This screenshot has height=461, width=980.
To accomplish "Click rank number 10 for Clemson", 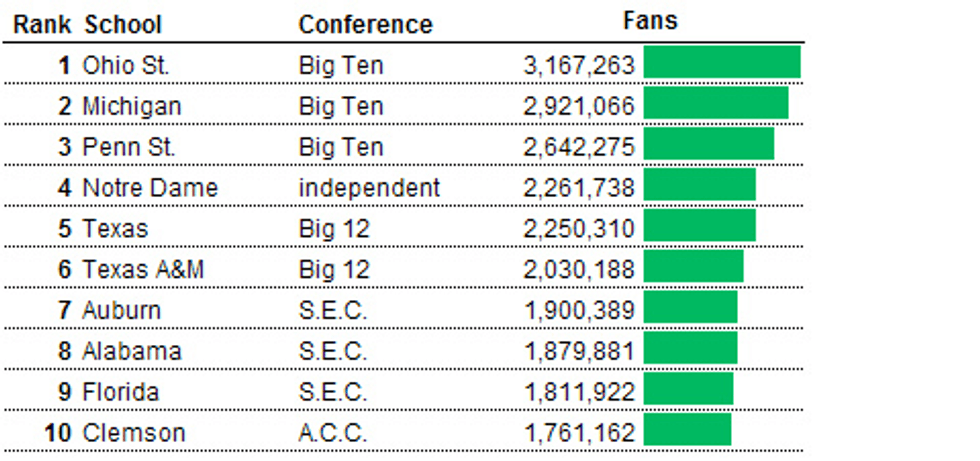I will (x=58, y=433).
